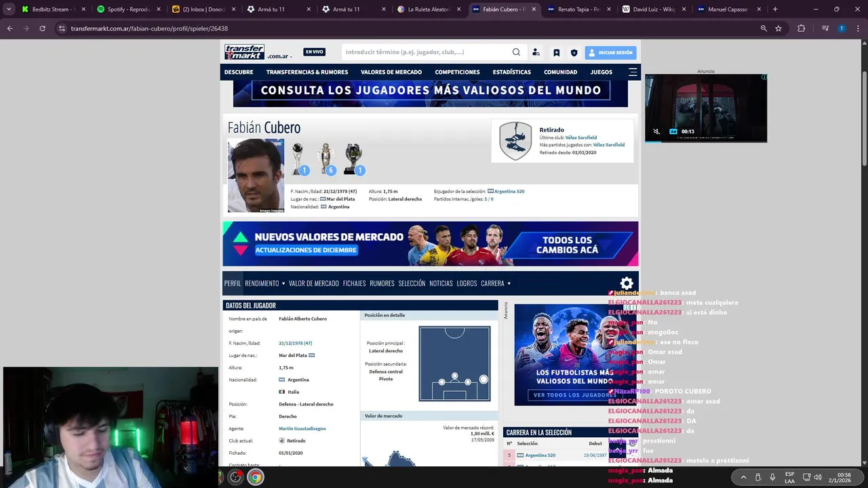Open agent Martín Guastadisegno link
868x488 pixels.
coord(302,428)
